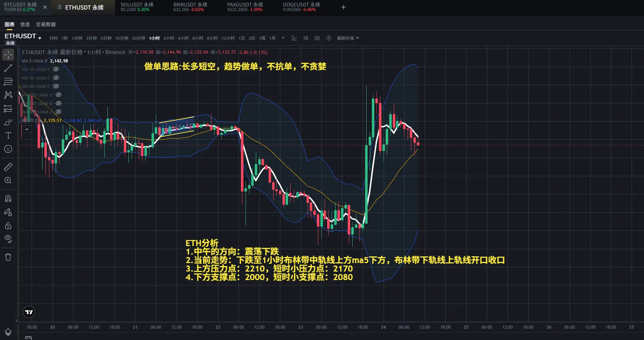Toggle lock all drawings
This screenshot has height=340, width=644.
[x=8, y=225]
